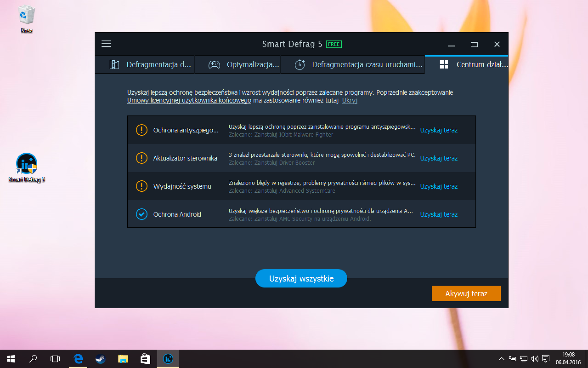Open Task View on the taskbar
588x368 pixels.
[55, 359]
